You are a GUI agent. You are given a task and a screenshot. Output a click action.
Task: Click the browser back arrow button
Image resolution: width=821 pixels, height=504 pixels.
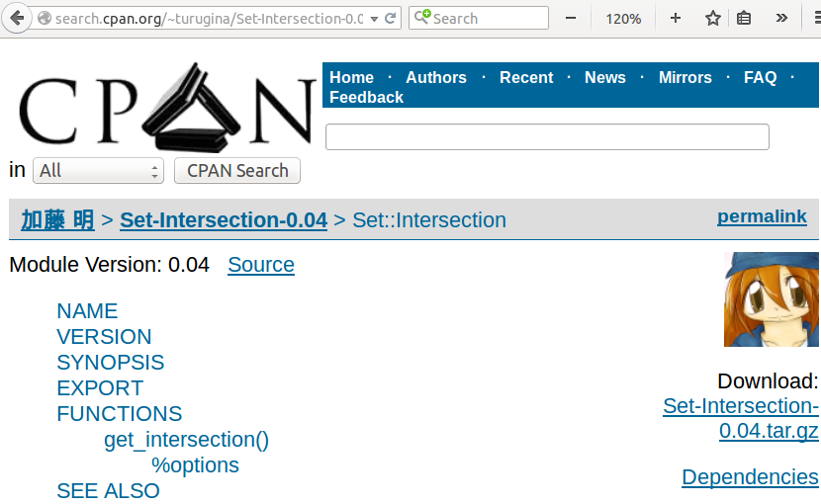coord(17,18)
